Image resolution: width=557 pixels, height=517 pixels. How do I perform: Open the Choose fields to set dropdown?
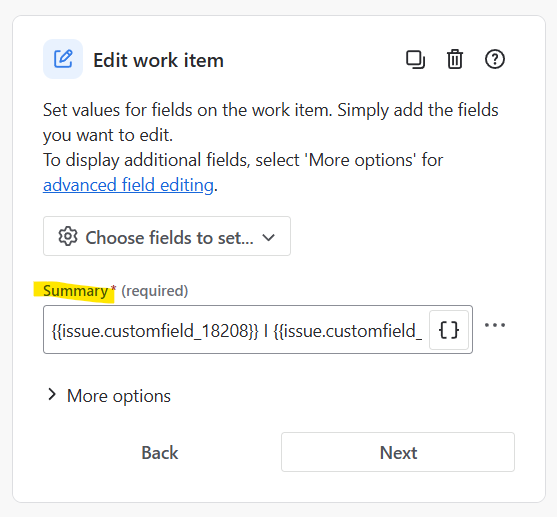point(167,236)
